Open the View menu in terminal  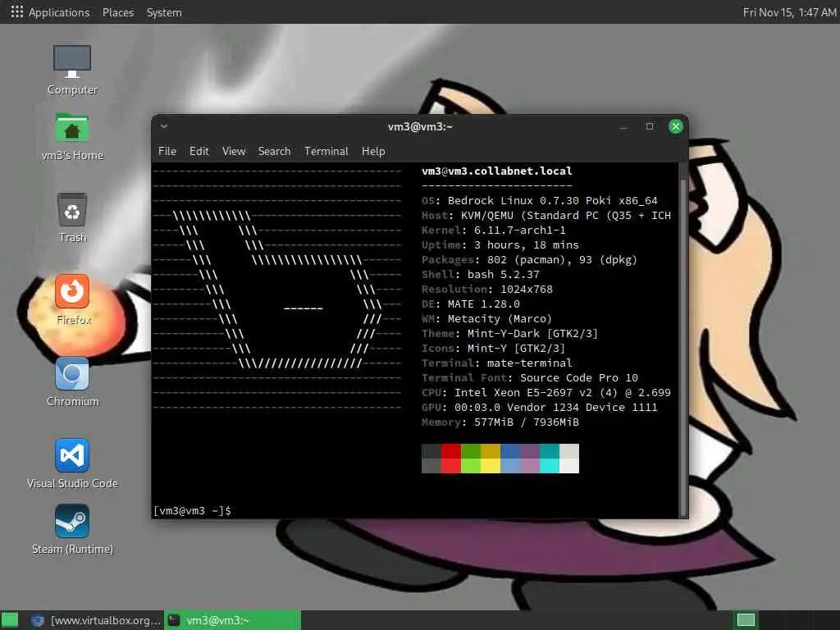(234, 151)
